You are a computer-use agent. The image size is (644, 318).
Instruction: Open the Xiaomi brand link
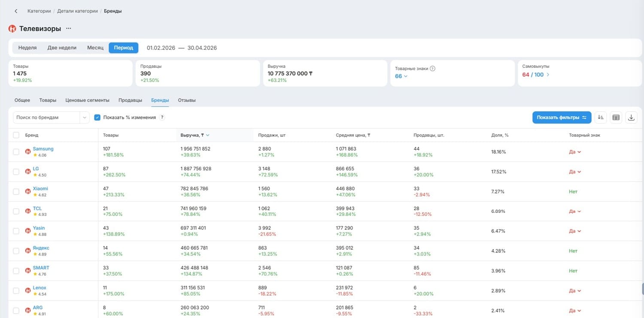[x=40, y=188]
